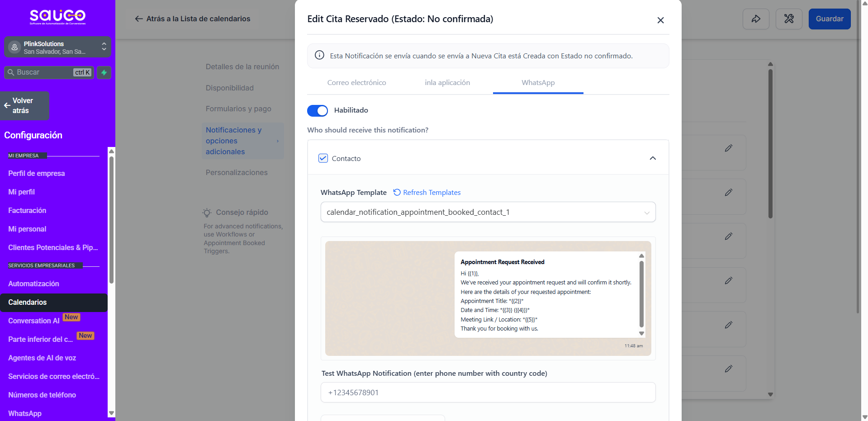The image size is (868, 421).
Task: Open the tools wrench icon in header
Action: pos(789,19)
